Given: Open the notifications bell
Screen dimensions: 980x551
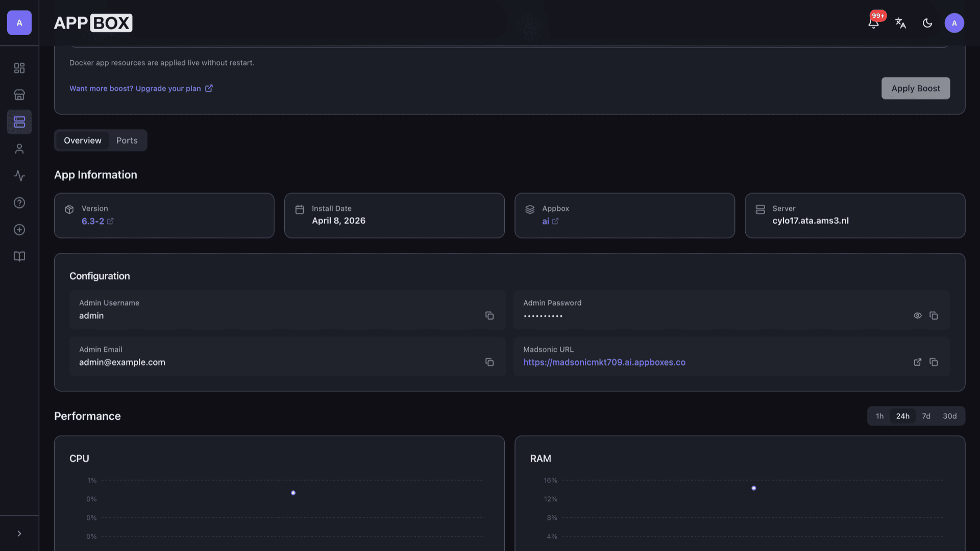Looking at the screenshot, I should point(873,23).
